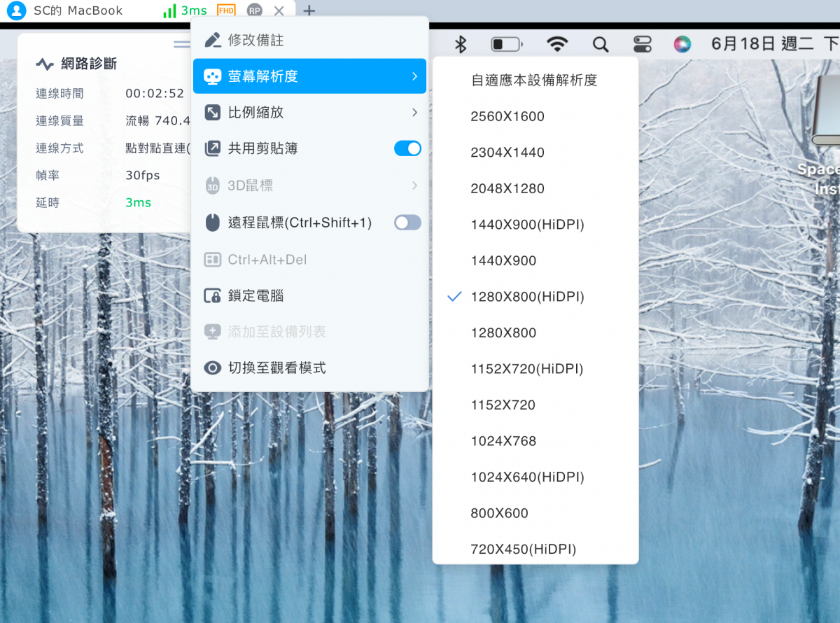Click the network diagnosis pulse icon

[x=45, y=64]
